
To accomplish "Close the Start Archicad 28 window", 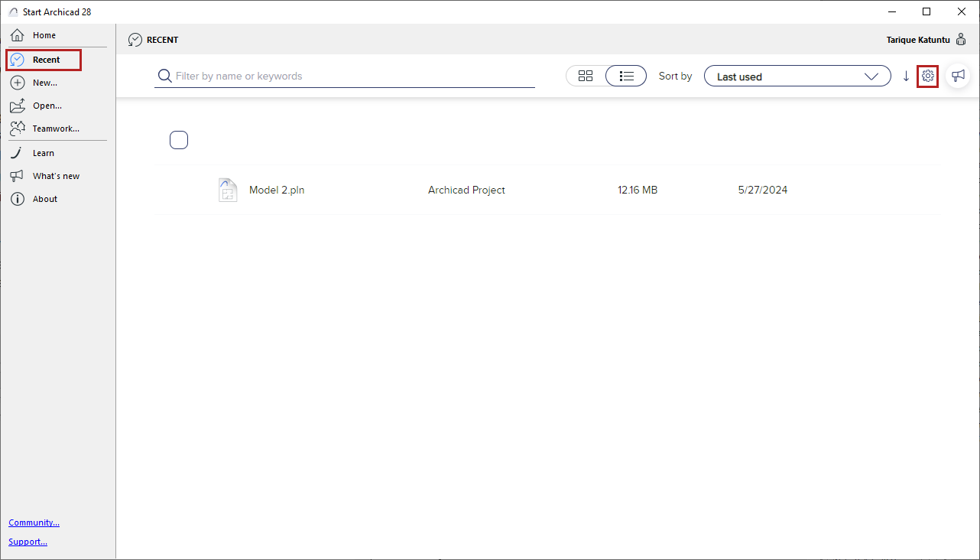I will pyautogui.click(x=962, y=11).
